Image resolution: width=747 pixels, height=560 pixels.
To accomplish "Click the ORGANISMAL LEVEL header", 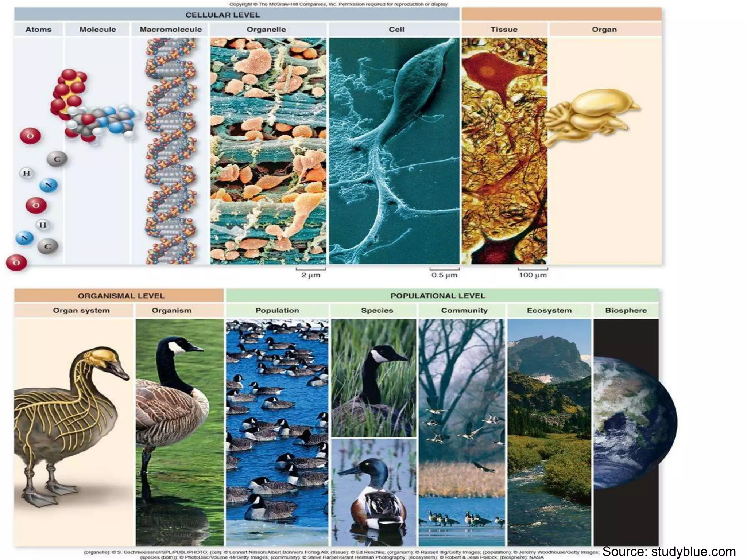I will pos(121,296).
